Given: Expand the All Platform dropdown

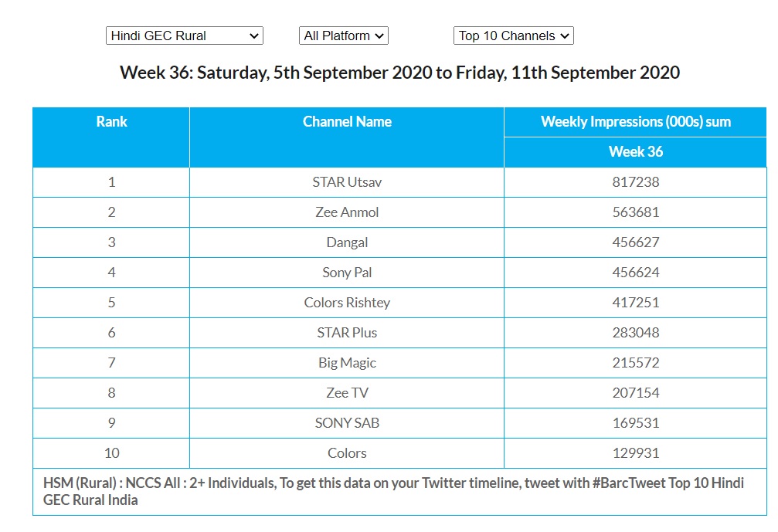Looking at the screenshot, I should (x=343, y=36).
